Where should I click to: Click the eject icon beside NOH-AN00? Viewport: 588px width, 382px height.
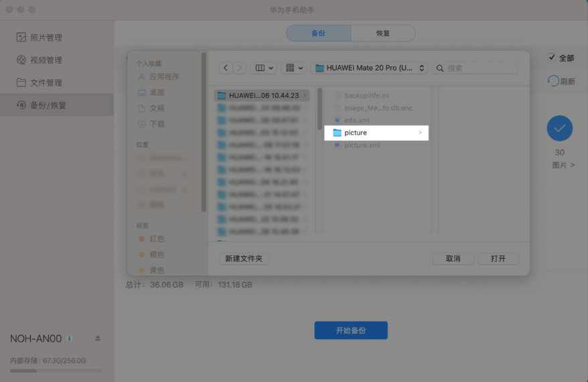coord(98,338)
